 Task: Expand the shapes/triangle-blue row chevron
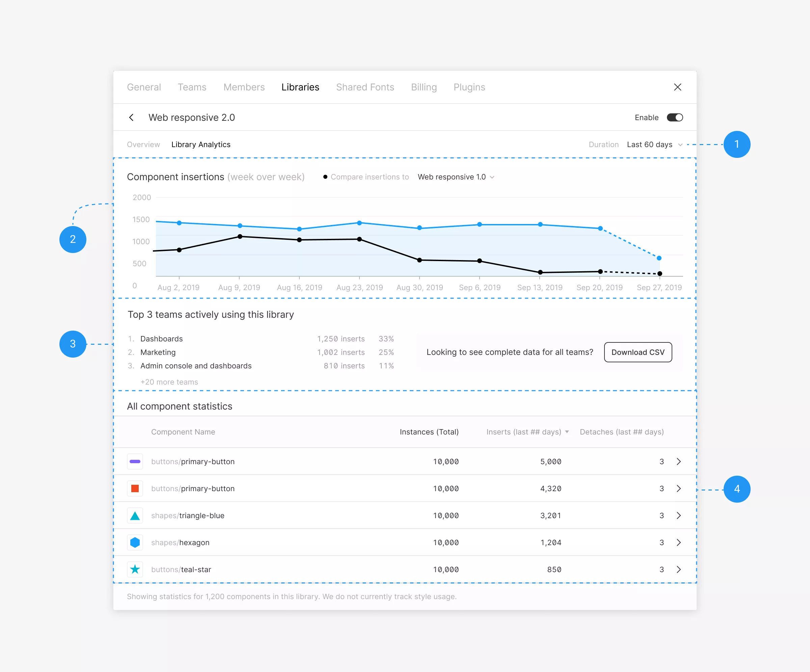click(x=678, y=515)
